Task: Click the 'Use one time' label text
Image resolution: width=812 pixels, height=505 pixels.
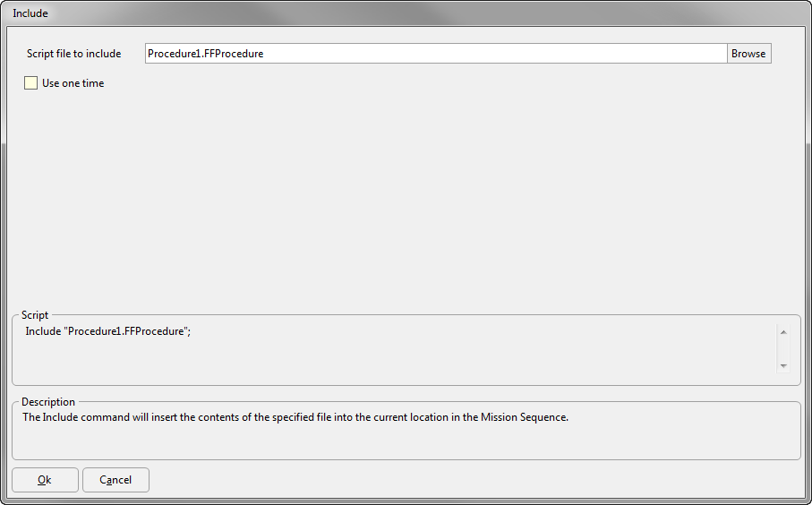Action: [x=73, y=83]
